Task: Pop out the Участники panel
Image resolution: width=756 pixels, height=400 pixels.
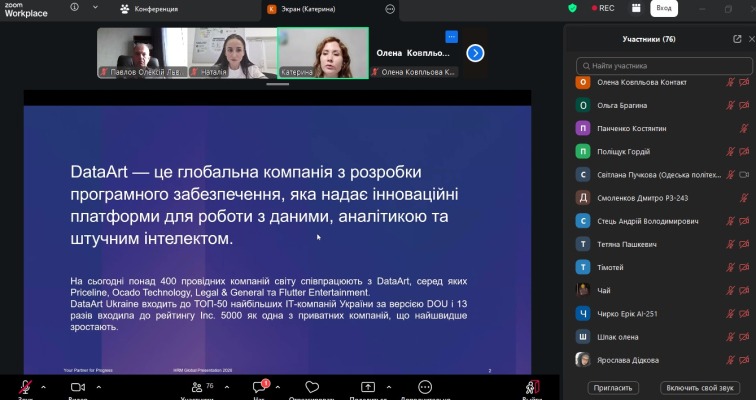Action: point(737,39)
